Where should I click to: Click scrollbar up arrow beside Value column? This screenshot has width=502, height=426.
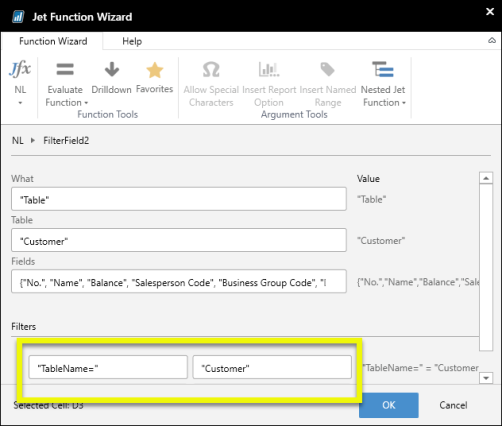pos(486,178)
